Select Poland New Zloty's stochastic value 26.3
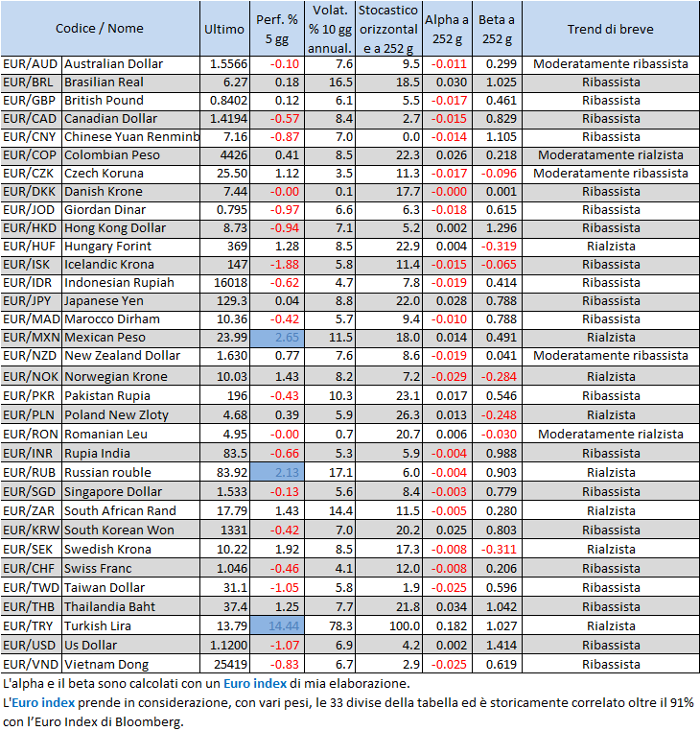The height and width of the screenshot is (731, 700). 388,414
